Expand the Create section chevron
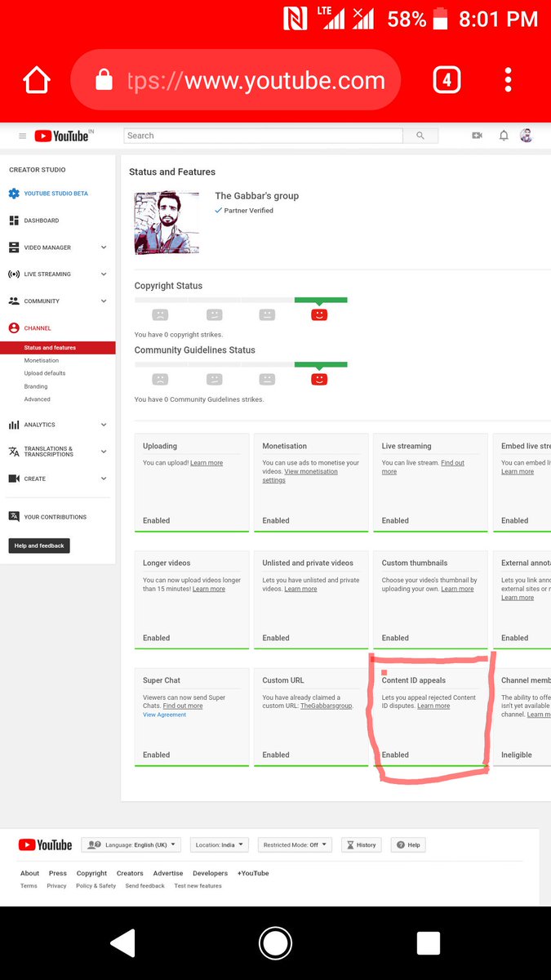 tap(104, 479)
